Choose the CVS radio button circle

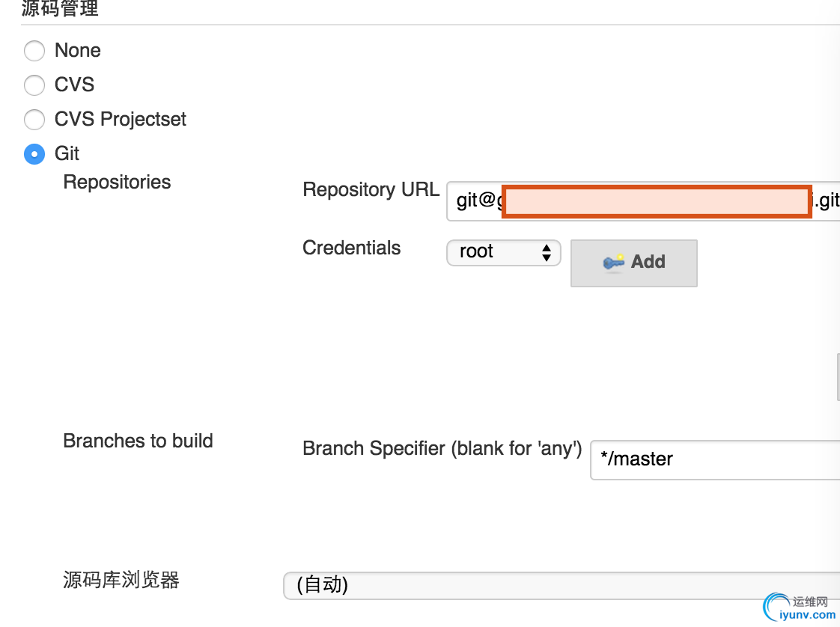click(34, 85)
